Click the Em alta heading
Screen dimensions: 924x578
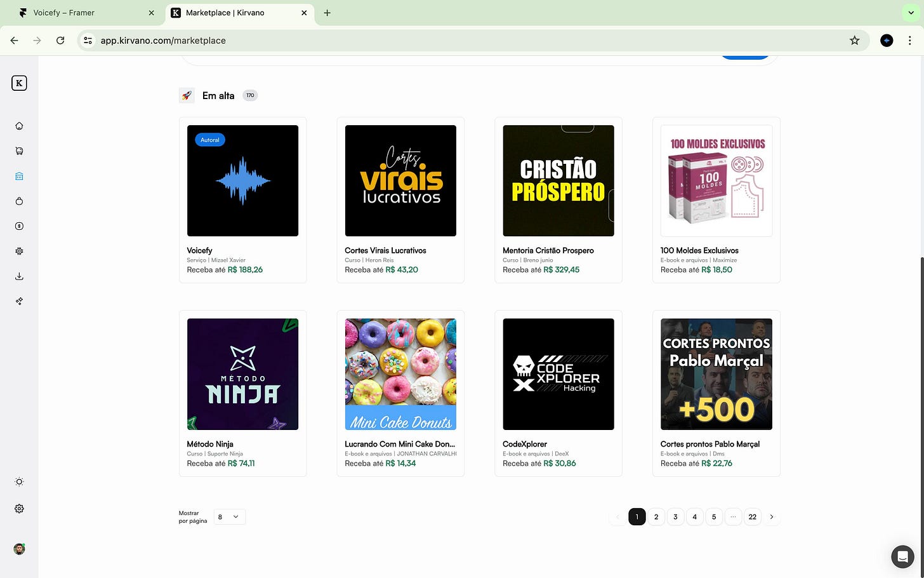click(218, 96)
